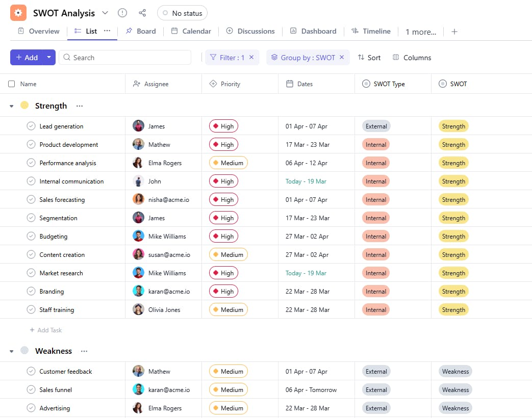The image size is (532, 418).
Task: Open the Add button dropdown arrow
Action: point(49,58)
